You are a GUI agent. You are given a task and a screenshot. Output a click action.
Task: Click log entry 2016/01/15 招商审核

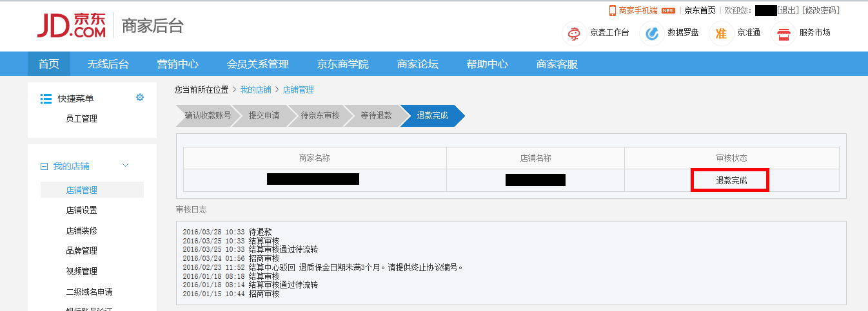(231, 294)
